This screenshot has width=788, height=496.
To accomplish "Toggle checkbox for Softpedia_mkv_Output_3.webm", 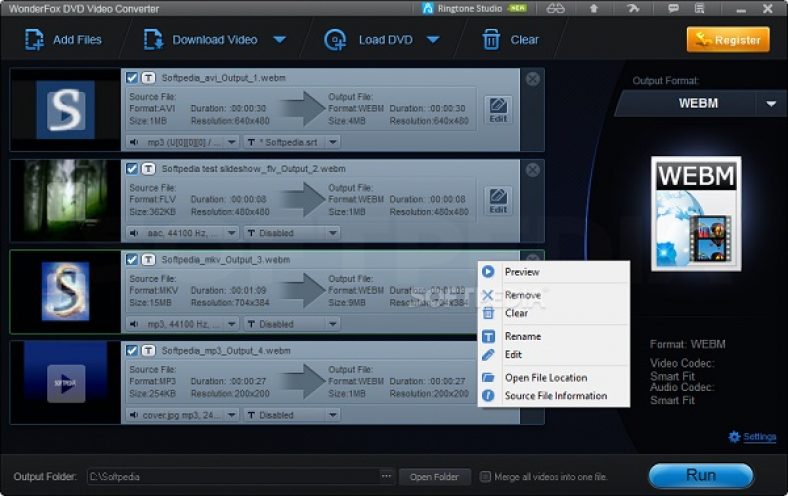I will tap(132, 260).
